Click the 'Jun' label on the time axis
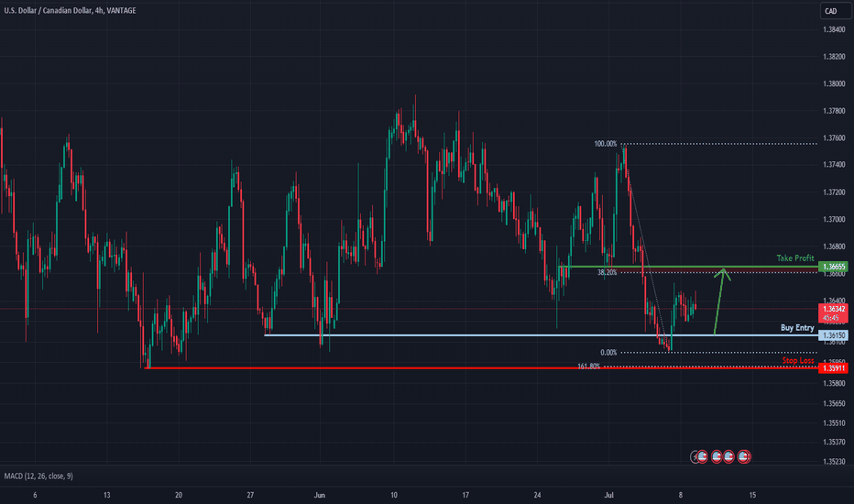The width and height of the screenshot is (854, 504). [x=320, y=495]
